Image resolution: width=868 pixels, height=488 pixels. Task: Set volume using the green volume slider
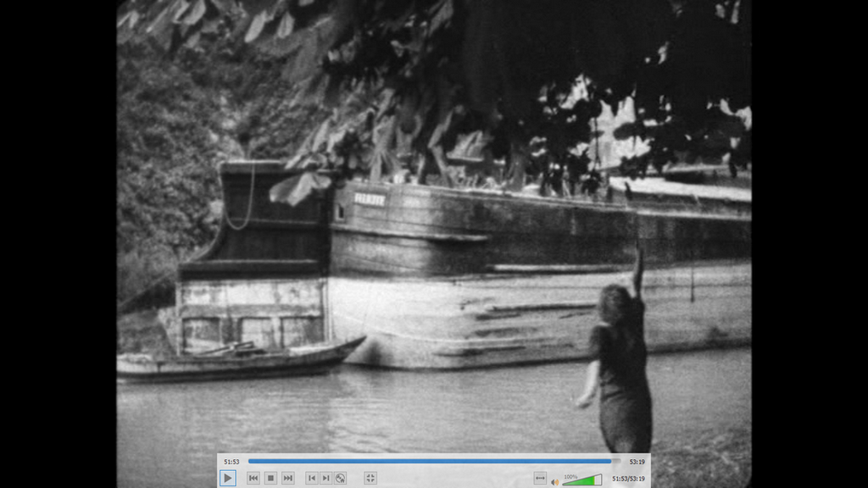pos(583,480)
